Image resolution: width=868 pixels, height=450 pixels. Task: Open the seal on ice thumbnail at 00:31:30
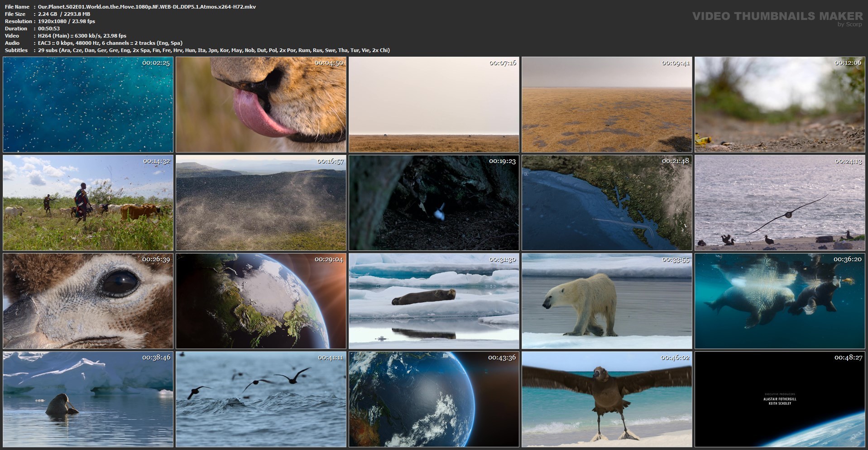click(x=434, y=301)
